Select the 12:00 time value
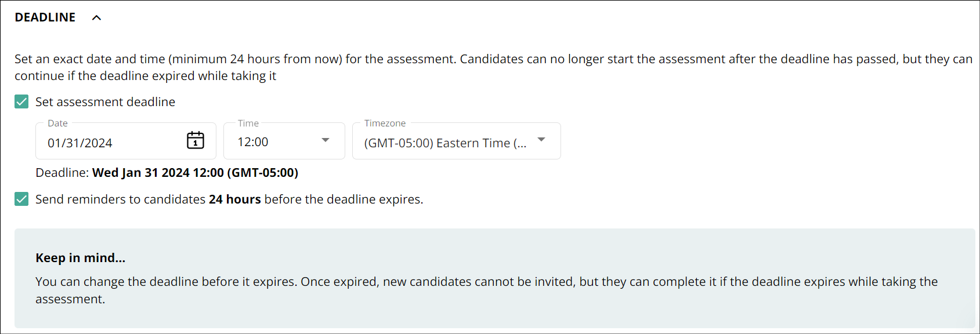The image size is (980, 334). 253,142
